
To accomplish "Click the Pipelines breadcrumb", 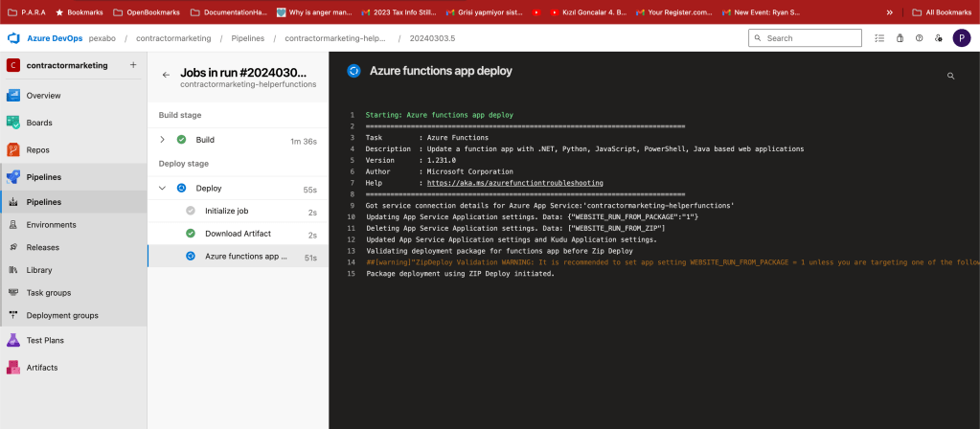I will (x=247, y=38).
